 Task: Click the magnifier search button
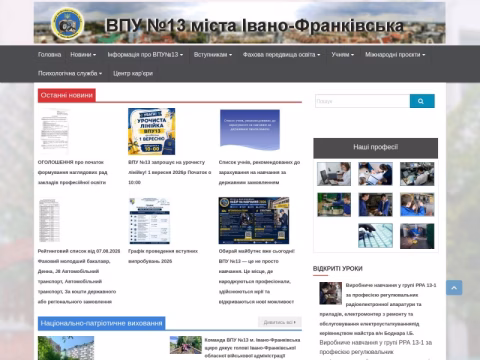[422, 101]
